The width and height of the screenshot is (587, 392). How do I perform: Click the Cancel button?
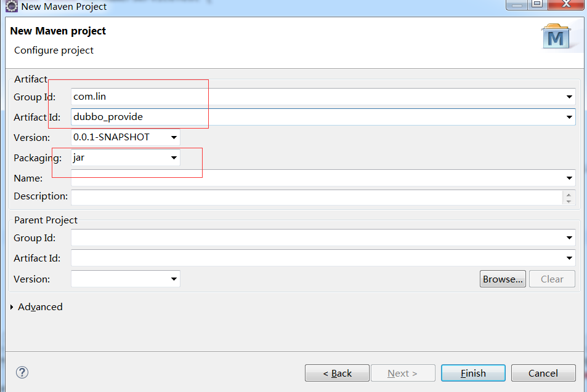coord(543,373)
